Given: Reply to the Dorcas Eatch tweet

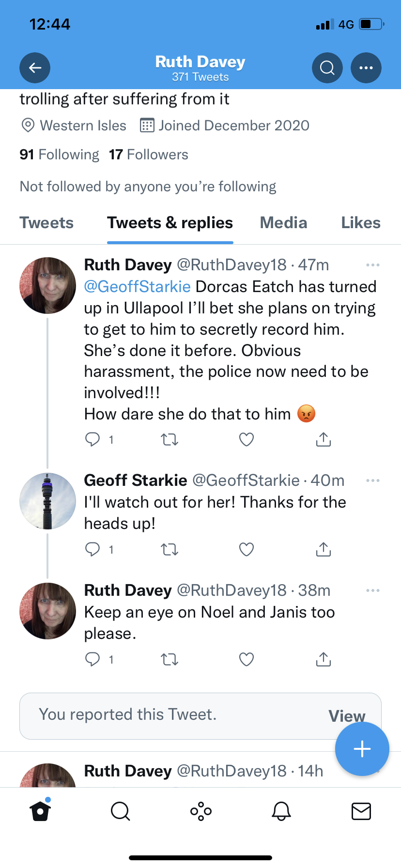Looking at the screenshot, I should [x=93, y=439].
